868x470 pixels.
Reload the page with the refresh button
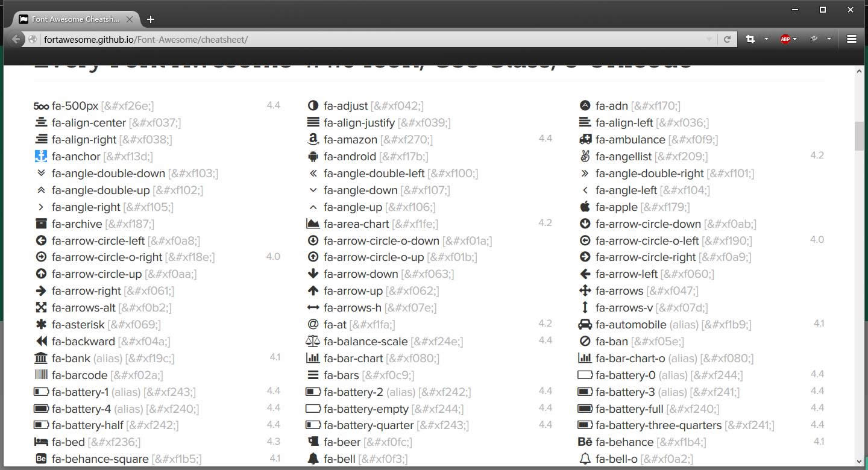click(x=727, y=39)
